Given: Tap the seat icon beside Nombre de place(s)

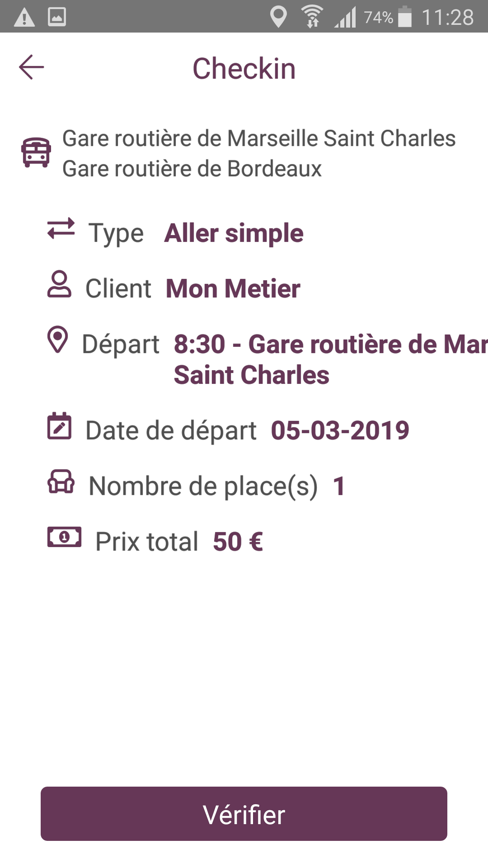Looking at the screenshot, I should (x=61, y=481).
